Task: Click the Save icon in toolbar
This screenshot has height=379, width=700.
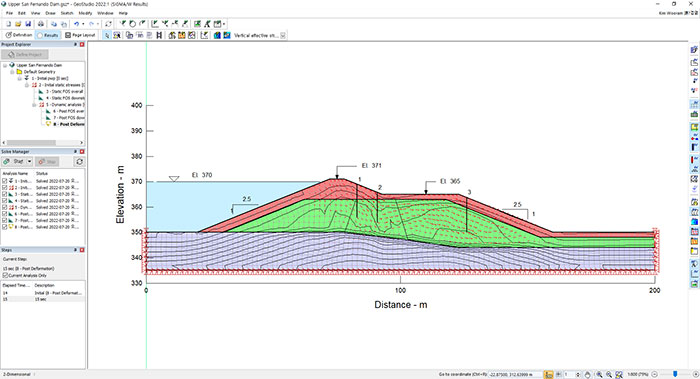Action: point(28,24)
